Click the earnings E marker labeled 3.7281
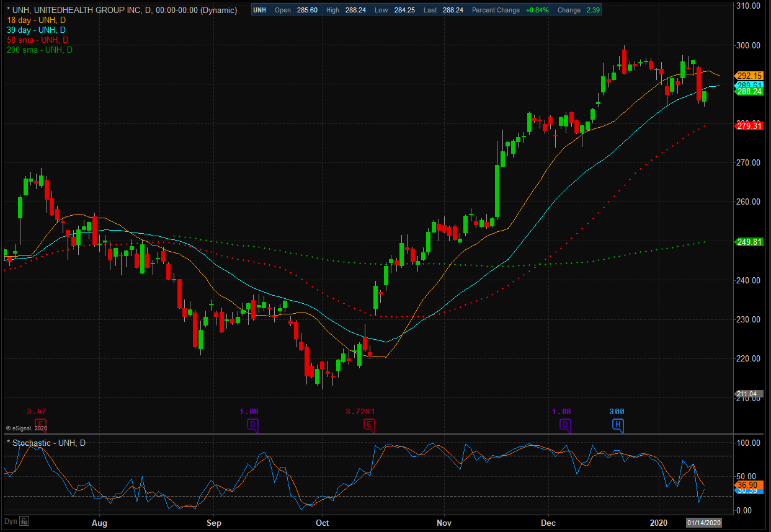 369,425
